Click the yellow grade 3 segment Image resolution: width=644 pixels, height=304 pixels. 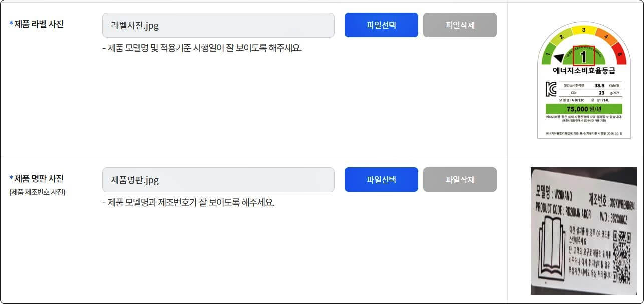point(583,30)
